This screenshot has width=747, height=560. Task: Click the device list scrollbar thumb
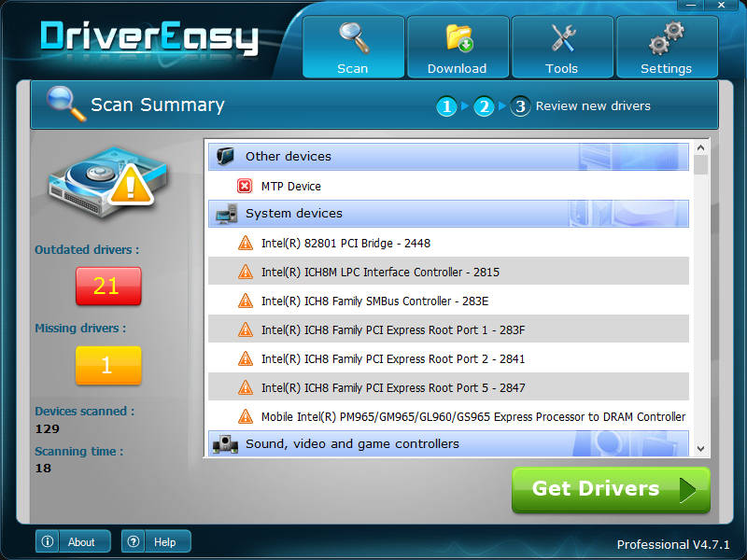click(x=700, y=165)
